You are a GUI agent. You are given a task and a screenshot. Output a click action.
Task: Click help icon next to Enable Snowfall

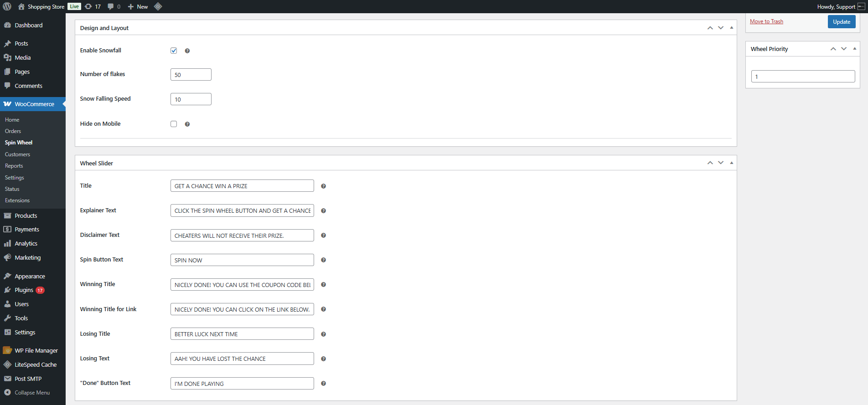pyautogui.click(x=187, y=51)
